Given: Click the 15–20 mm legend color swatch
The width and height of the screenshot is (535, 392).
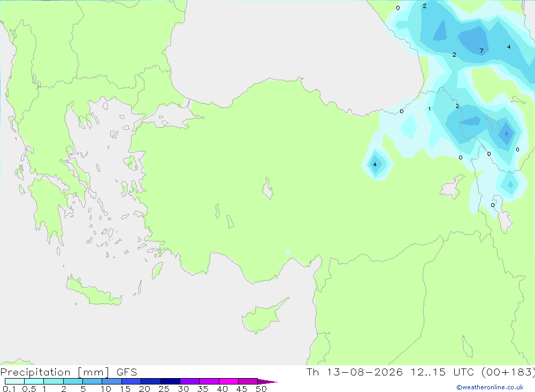Looking at the screenshot, I should coord(132,381).
